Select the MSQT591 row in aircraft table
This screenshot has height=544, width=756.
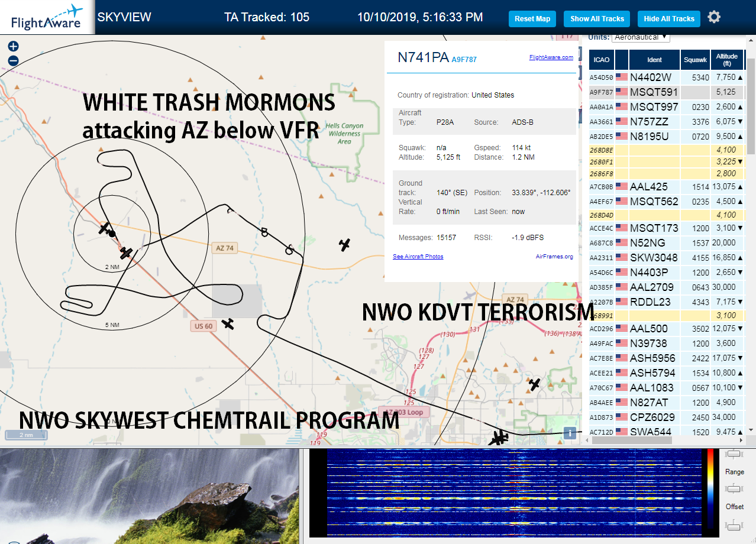coord(666,92)
